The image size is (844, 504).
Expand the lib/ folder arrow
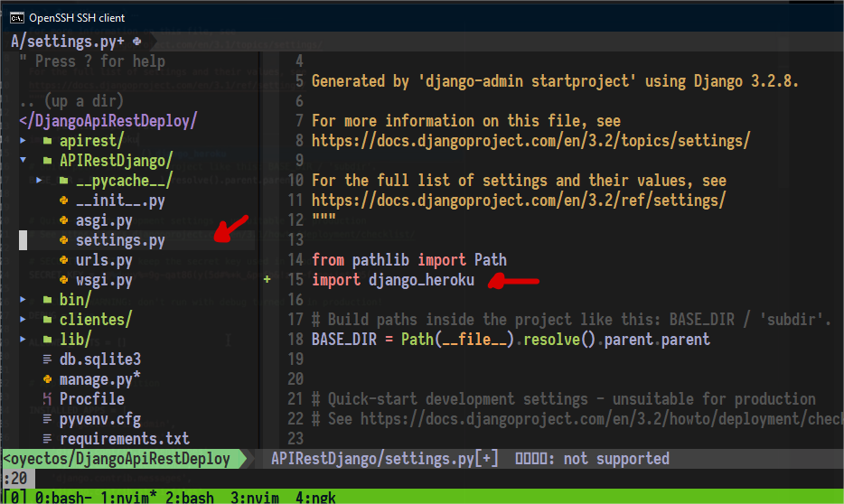(23, 340)
